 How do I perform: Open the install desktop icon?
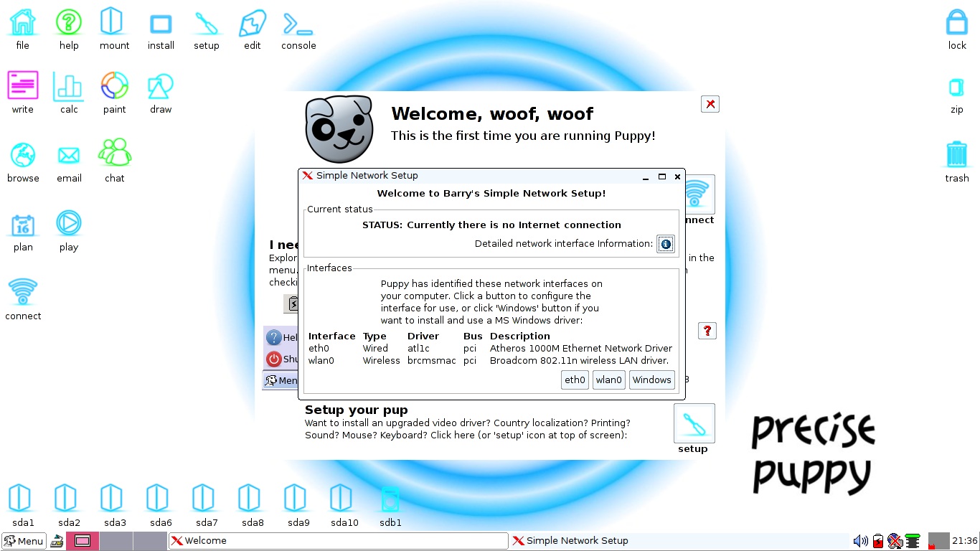click(161, 24)
